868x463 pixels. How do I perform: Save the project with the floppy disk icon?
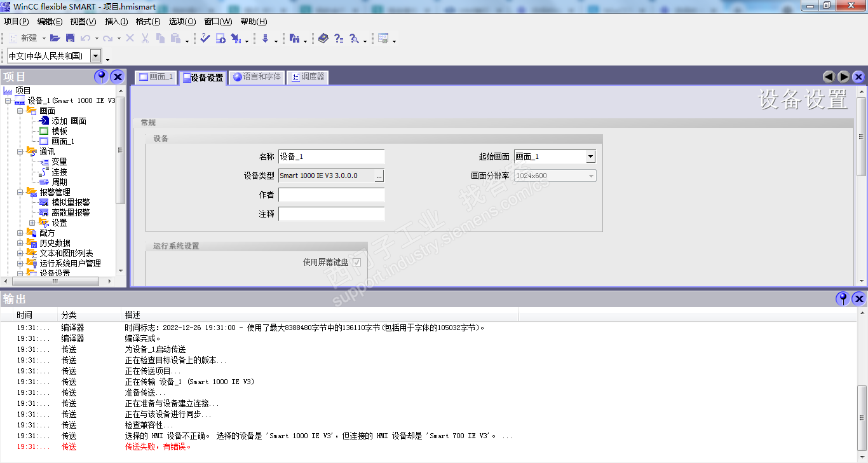tap(71, 38)
